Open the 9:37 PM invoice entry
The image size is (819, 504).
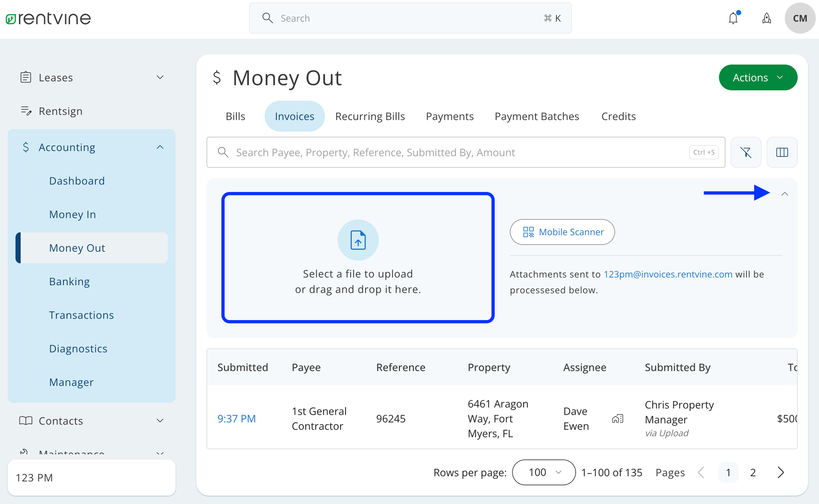coord(236,418)
